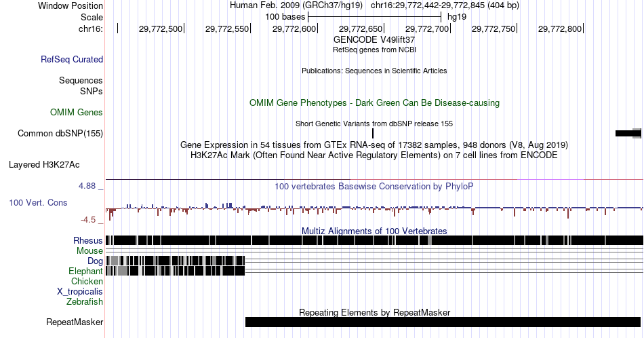Click the OMIM Gene Phenotypes track title
Viewport: 644px width, 338px height.
pyautogui.click(x=374, y=102)
